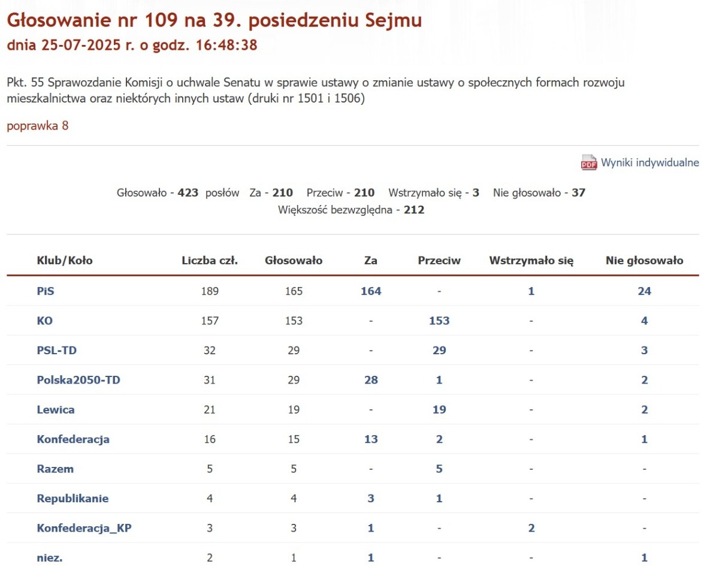Screen dimensions: 719x588
Task: Click the Lewica club name
Action: pyautogui.click(x=56, y=410)
